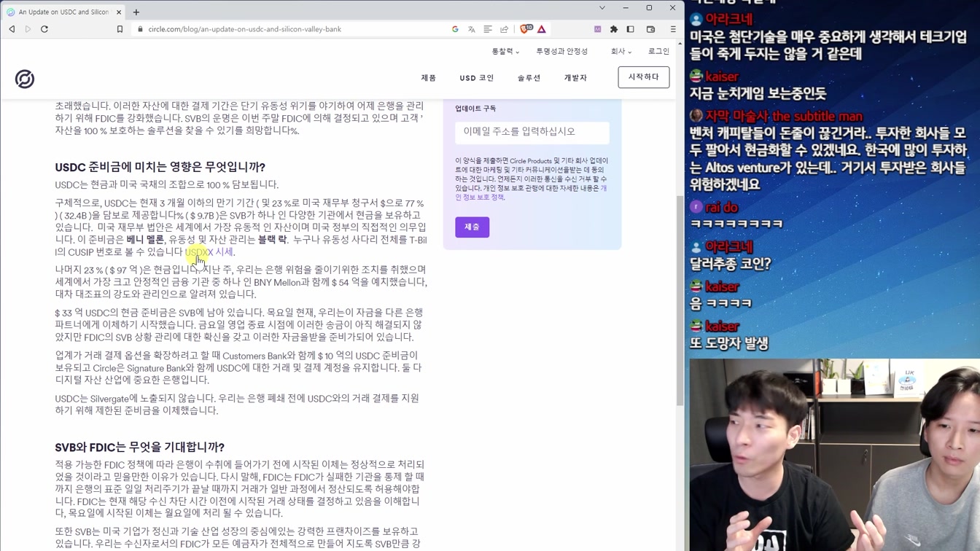Select the 'An Update on USDC and Silicon' tab
This screenshot has height=551, width=980.
coord(63,12)
